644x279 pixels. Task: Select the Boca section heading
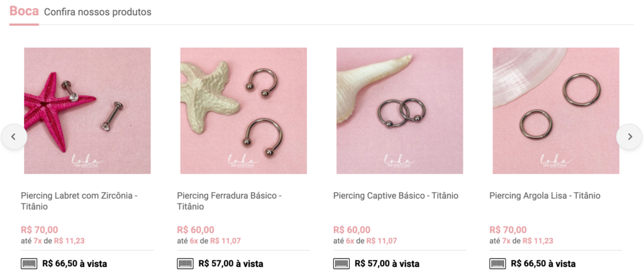[24, 11]
